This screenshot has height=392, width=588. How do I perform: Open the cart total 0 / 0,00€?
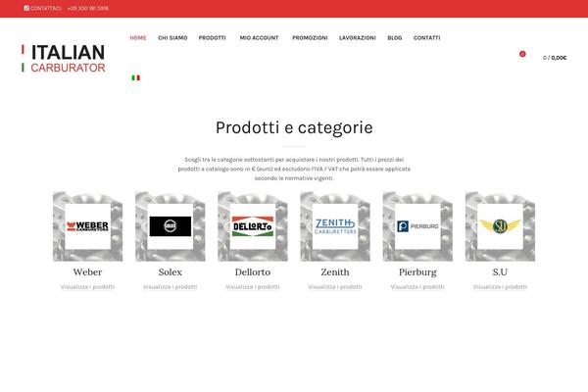555,58
